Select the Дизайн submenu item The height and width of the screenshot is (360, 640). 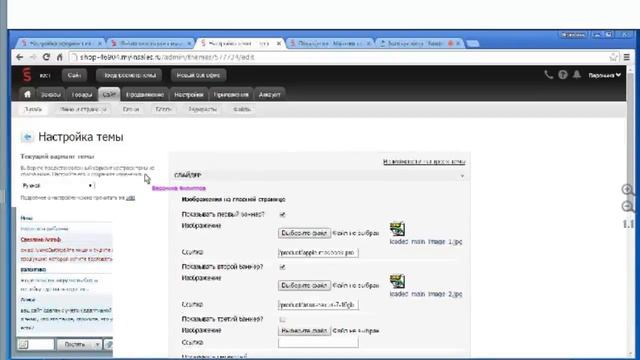point(33,109)
